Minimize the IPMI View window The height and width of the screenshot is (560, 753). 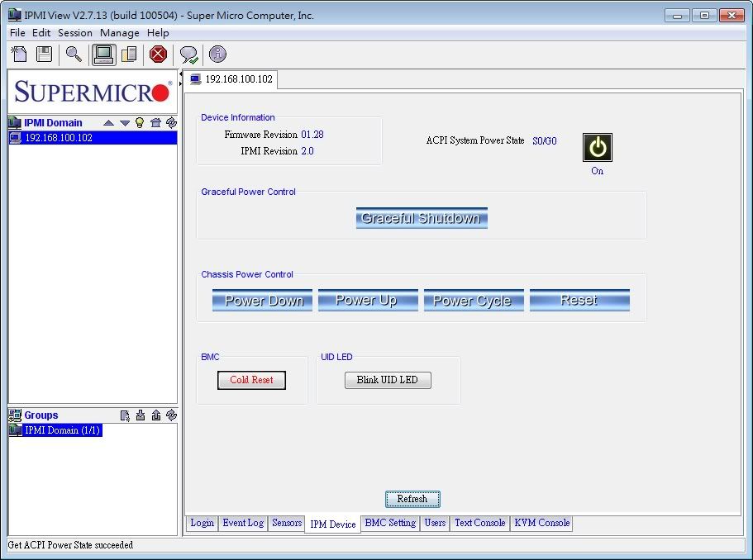pos(678,16)
